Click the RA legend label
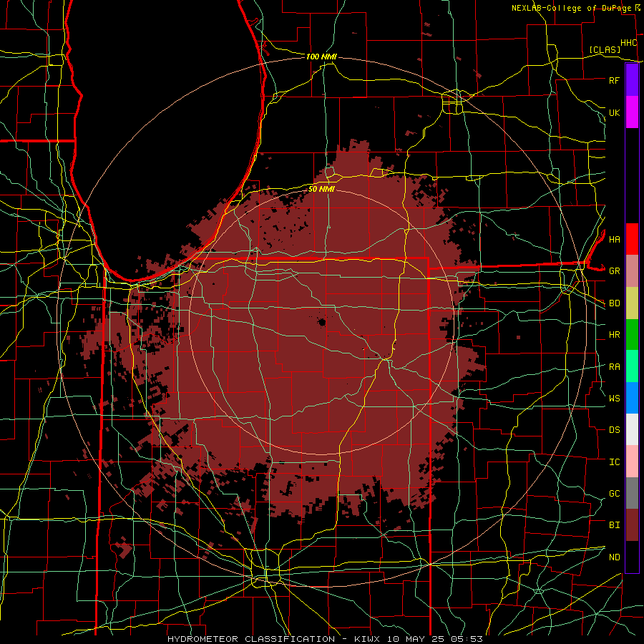Screen dimensions: 644x644 [614, 367]
